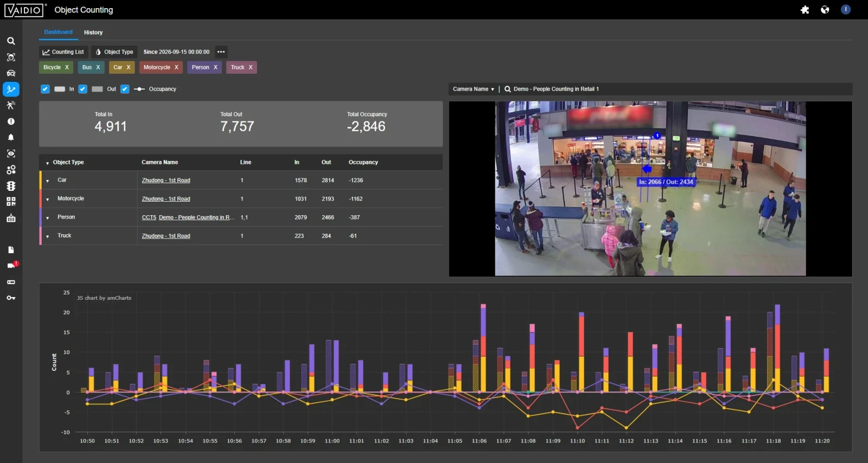Screen dimensions: 868x463
Task: Click the Since 2026-09-15 date filter
Action: [176, 52]
